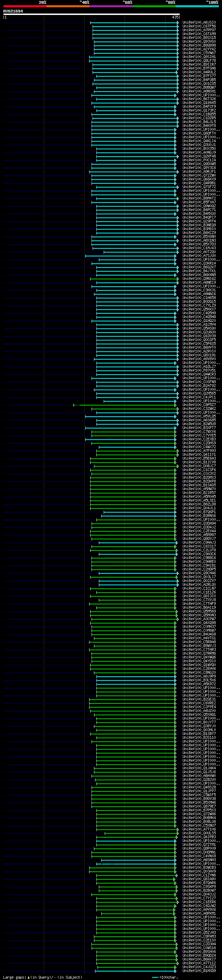The height and width of the screenshot is (980, 222).
Task: Select the UniRef100_B1ICV8 label
Action: pos(199,462)
